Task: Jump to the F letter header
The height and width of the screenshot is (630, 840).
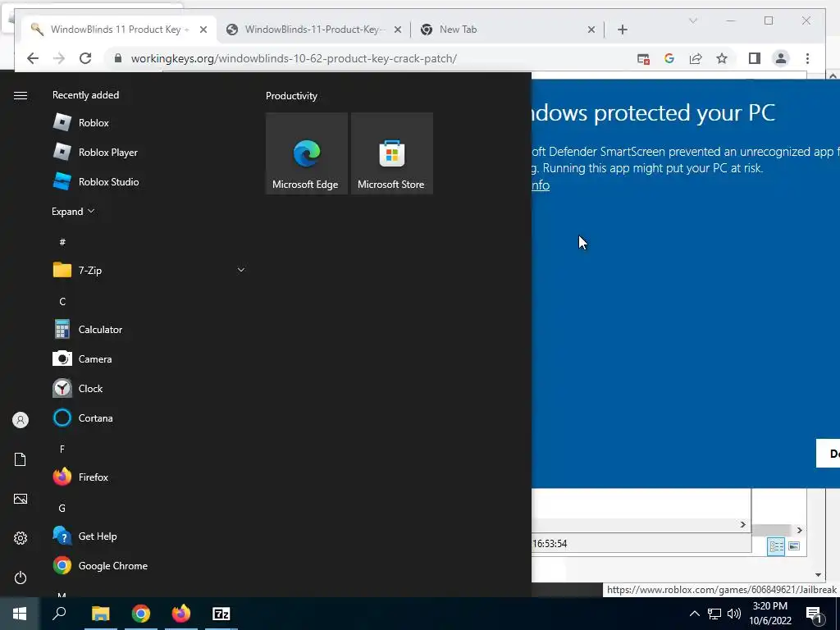Action: (x=62, y=449)
